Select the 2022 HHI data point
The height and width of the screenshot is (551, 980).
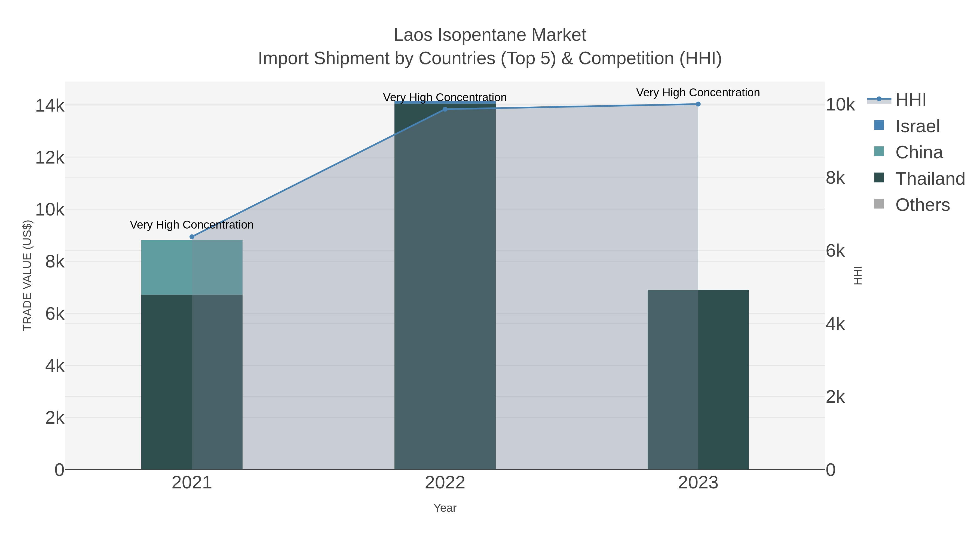click(445, 109)
